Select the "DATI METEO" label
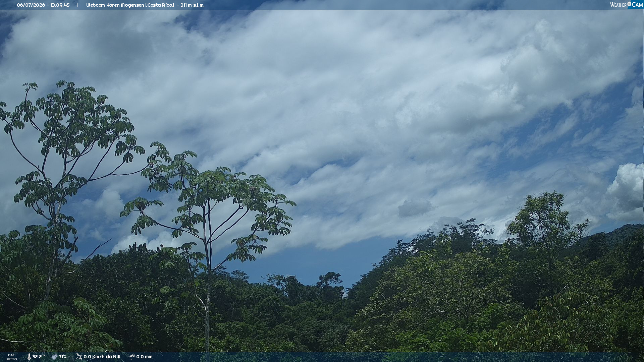 pyautogui.click(x=12, y=357)
